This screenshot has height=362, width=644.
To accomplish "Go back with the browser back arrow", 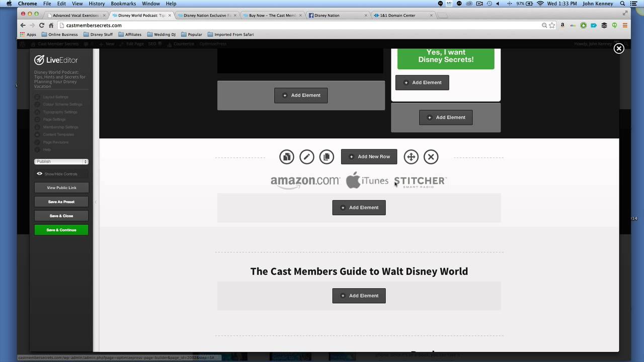I will tap(23, 25).
